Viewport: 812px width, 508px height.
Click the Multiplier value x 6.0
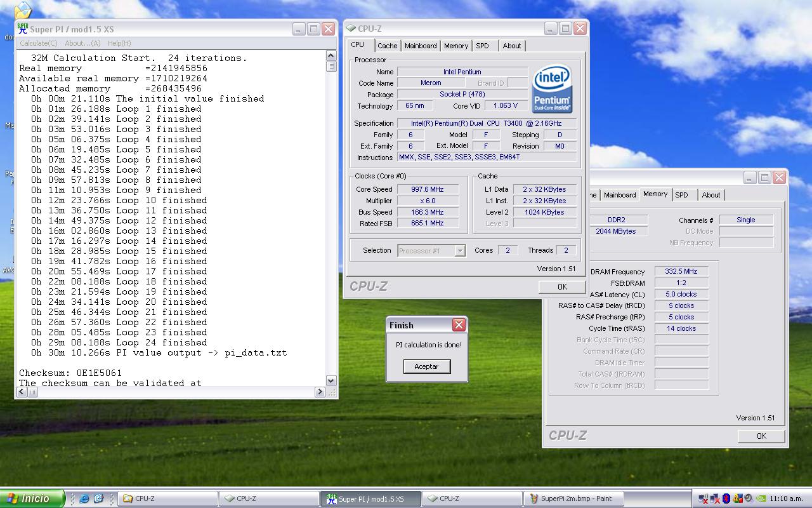tap(427, 201)
